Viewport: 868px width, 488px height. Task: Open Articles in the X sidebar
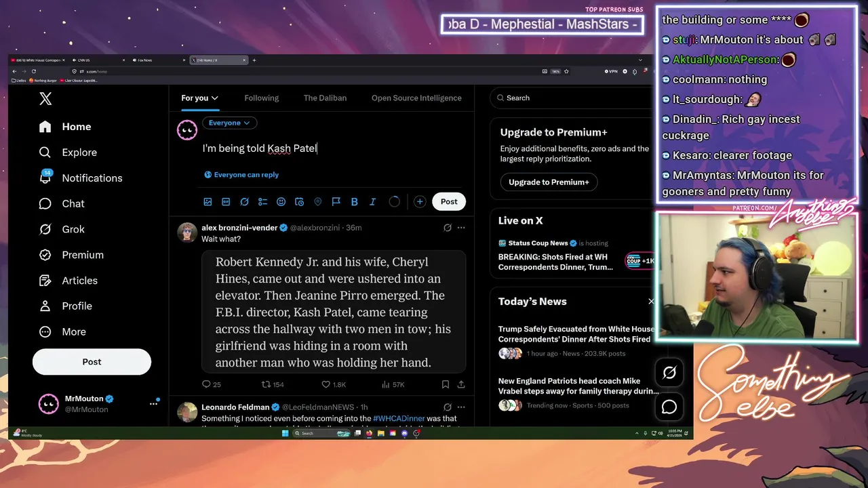pyautogui.click(x=68, y=281)
